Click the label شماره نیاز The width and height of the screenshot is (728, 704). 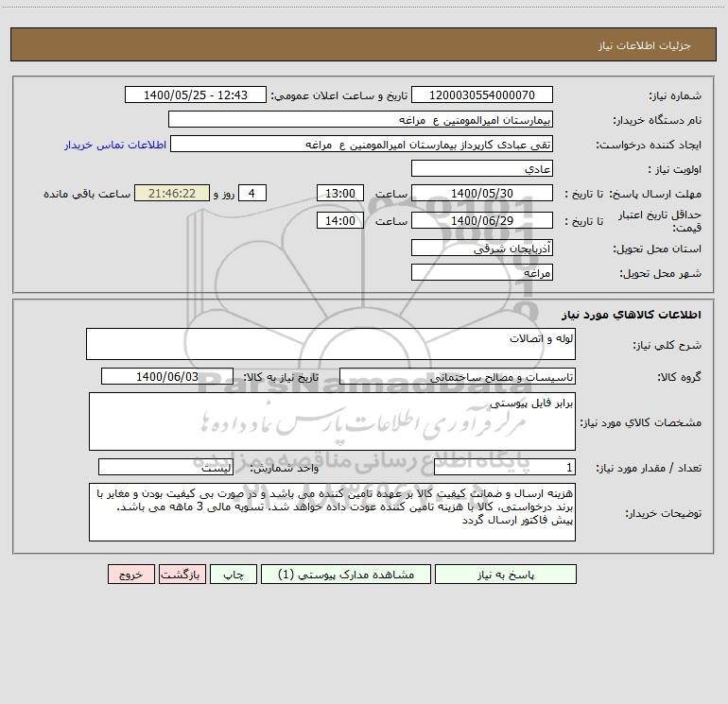pyautogui.click(x=675, y=96)
